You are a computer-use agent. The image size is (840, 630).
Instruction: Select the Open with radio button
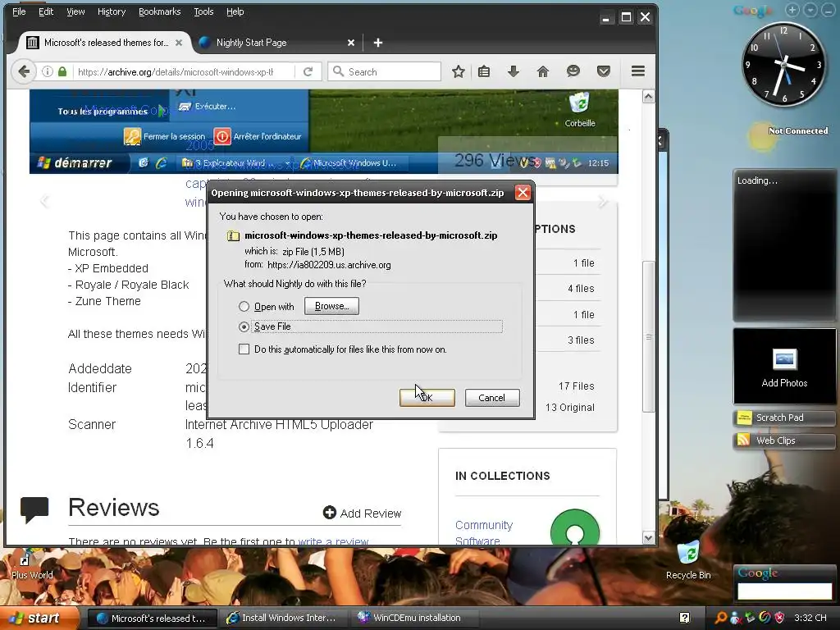click(244, 307)
